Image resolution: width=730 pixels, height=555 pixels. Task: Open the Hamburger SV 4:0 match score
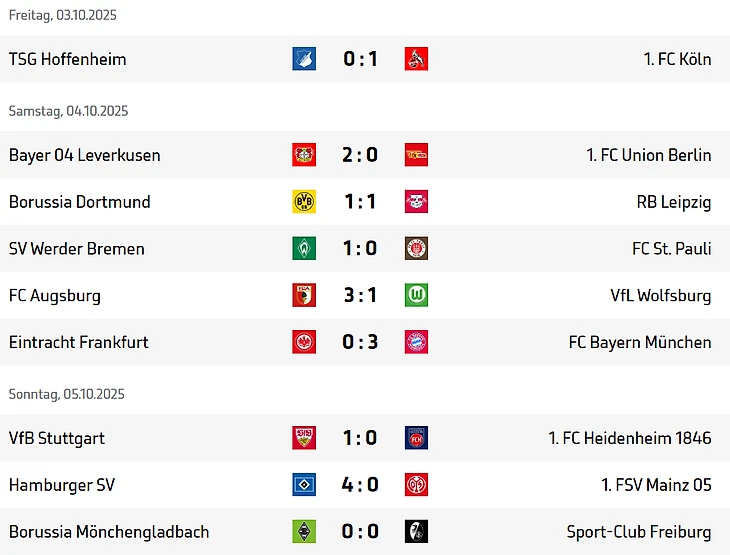pos(360,485)
